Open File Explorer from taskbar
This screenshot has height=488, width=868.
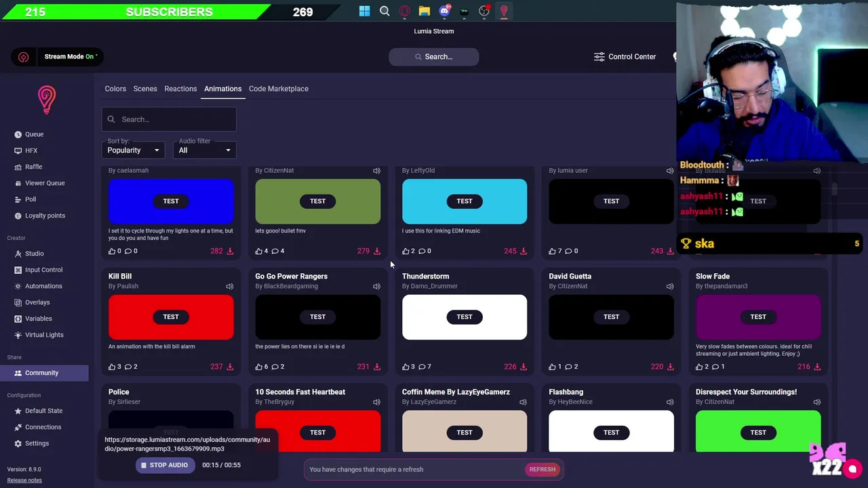pos(425,11)
